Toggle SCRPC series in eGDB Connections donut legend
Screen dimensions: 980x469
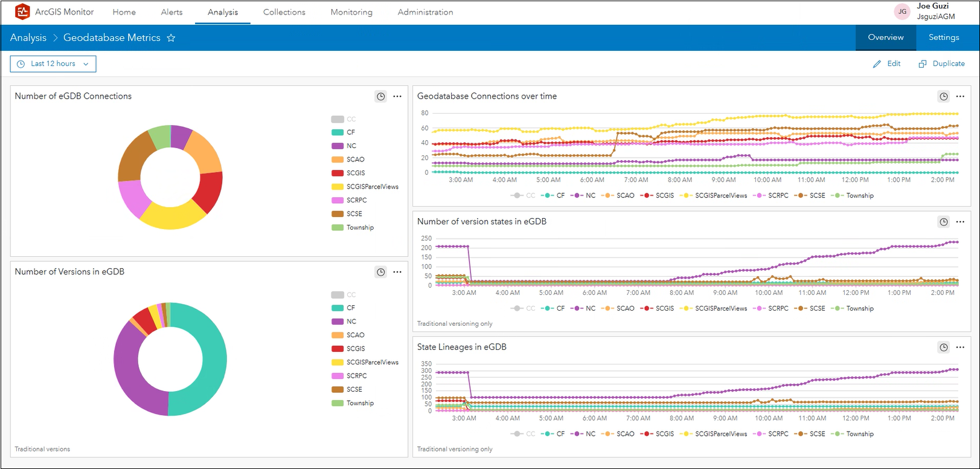[x=350, y=200]
